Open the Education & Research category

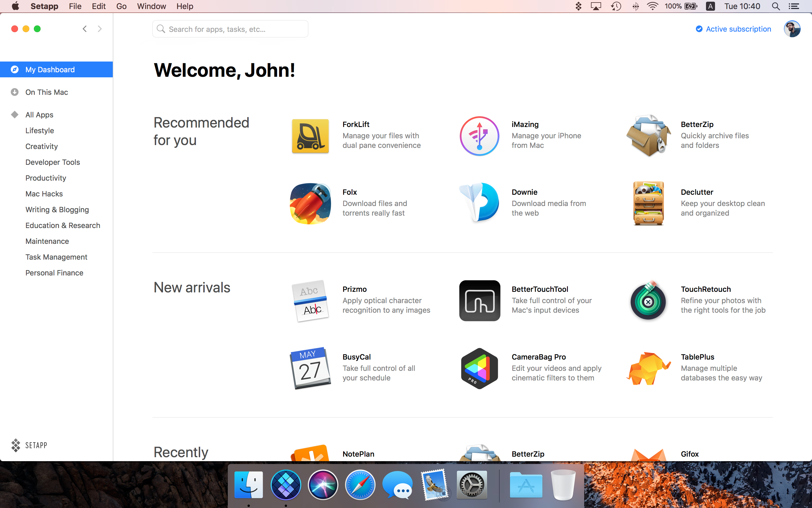(x=63, y=225)
